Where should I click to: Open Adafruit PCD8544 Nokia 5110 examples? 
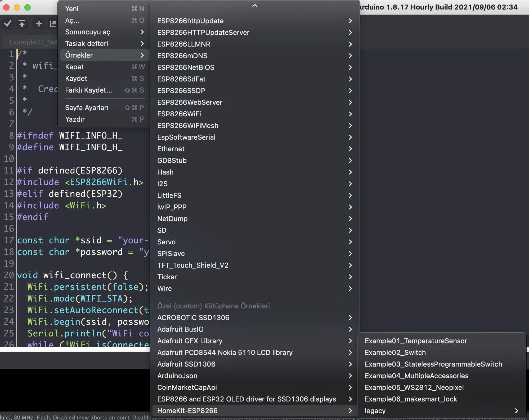click(x=255, y=353)
